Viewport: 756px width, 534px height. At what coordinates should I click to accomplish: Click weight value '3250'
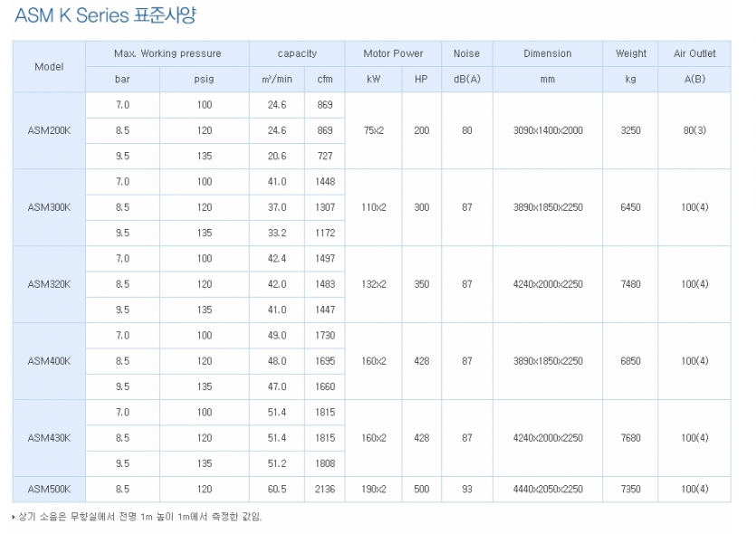click(631, 130)
